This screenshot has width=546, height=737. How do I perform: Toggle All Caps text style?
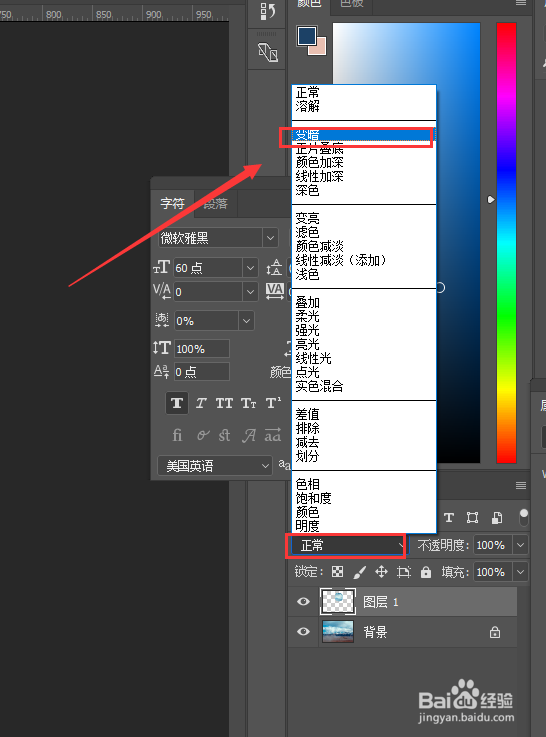click(x=224, y=403)
